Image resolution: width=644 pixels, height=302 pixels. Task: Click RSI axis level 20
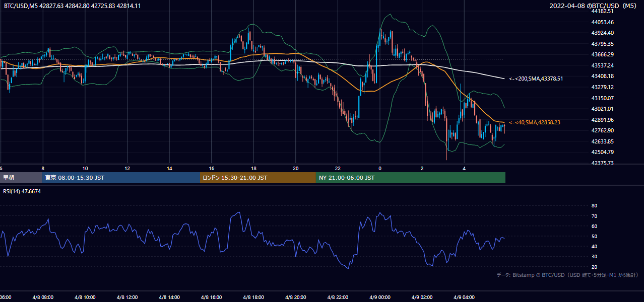[594, 267]
